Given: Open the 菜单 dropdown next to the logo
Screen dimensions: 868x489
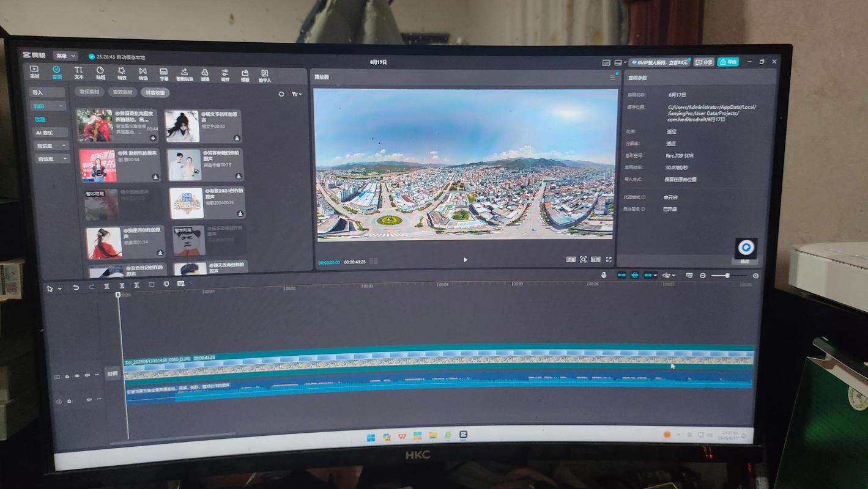Looking at the screenshot, I should point(65,56).
